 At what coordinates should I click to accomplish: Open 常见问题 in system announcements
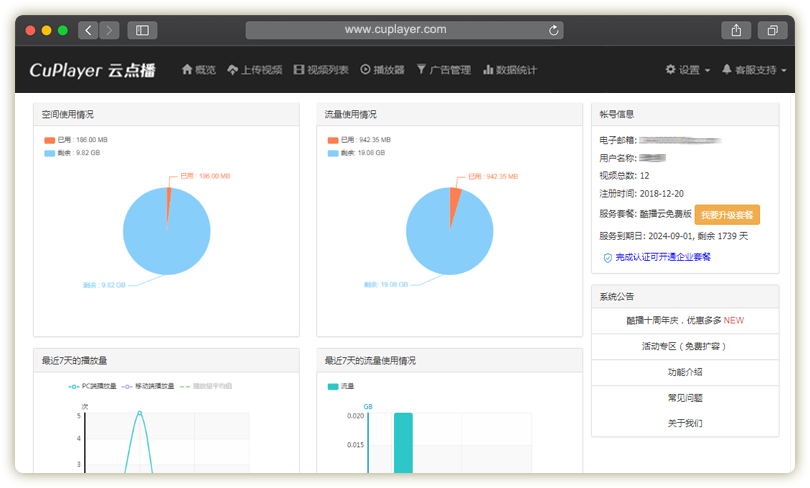(x=685, y=398)
